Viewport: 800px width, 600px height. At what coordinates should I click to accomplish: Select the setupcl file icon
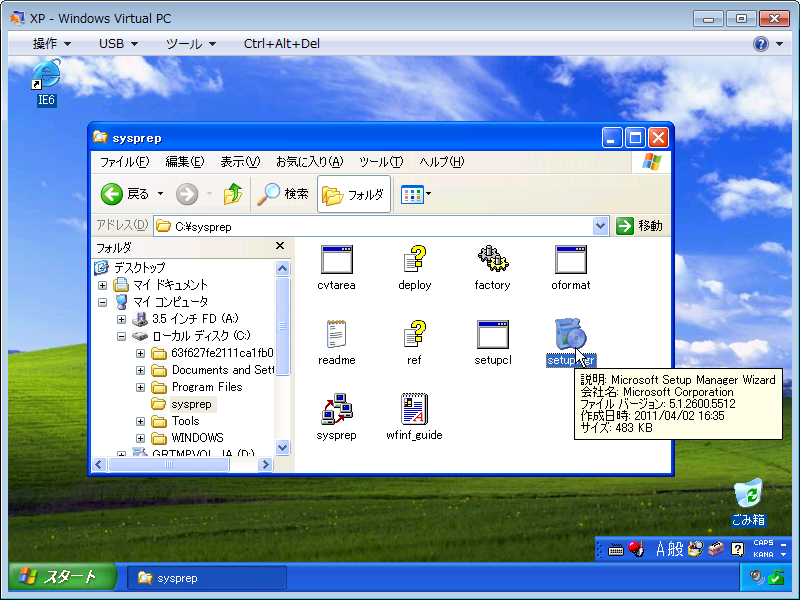(x=492, y=335)
